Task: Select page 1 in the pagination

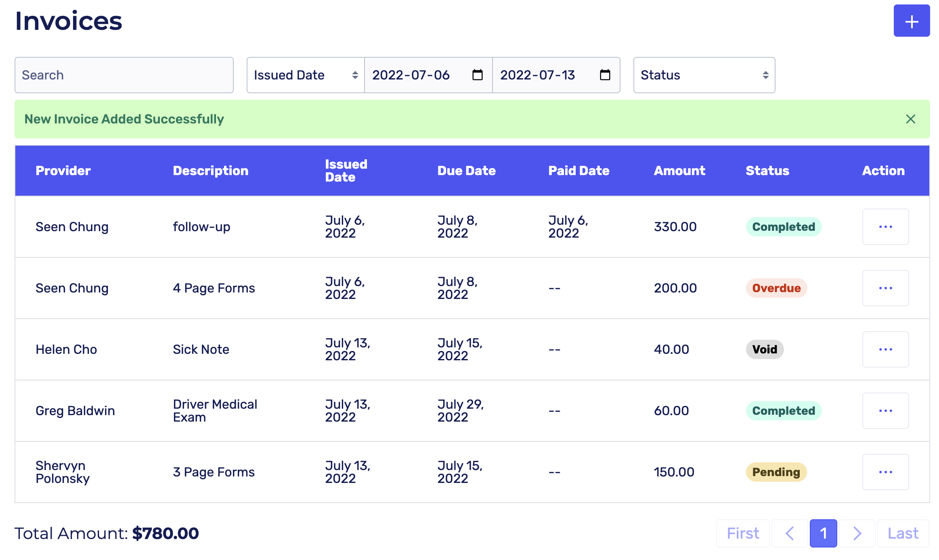Action: (824, 533)
